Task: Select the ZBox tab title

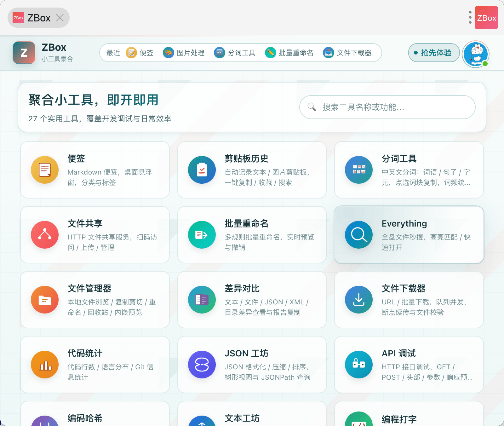Action: point(39,18)
